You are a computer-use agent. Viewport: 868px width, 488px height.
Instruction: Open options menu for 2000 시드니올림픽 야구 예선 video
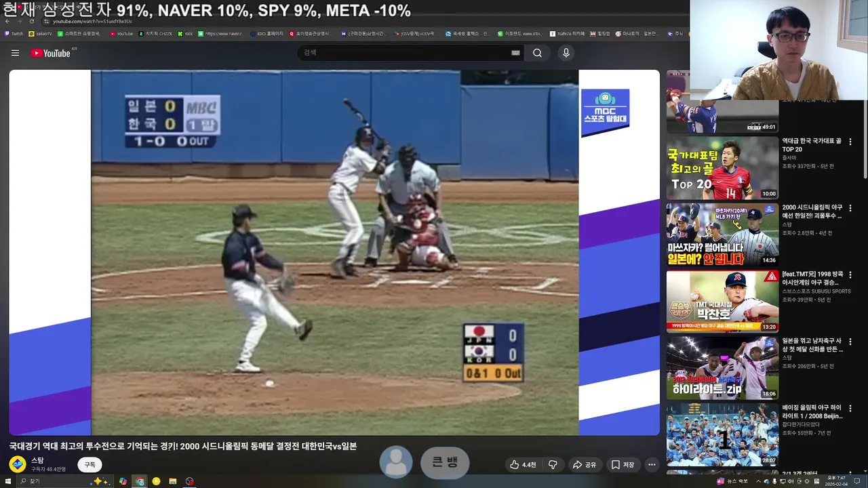click(x=850, y=209)
